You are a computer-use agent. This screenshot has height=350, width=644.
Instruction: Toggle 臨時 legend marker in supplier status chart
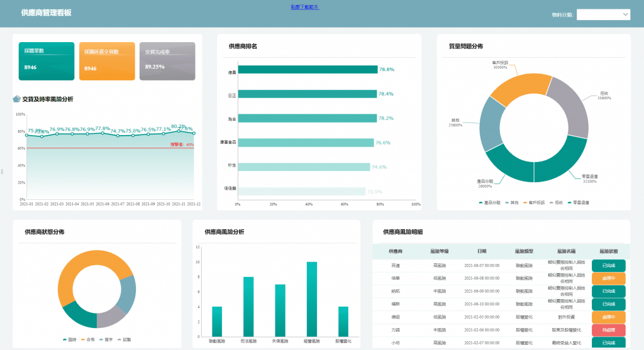coord(65,340)
